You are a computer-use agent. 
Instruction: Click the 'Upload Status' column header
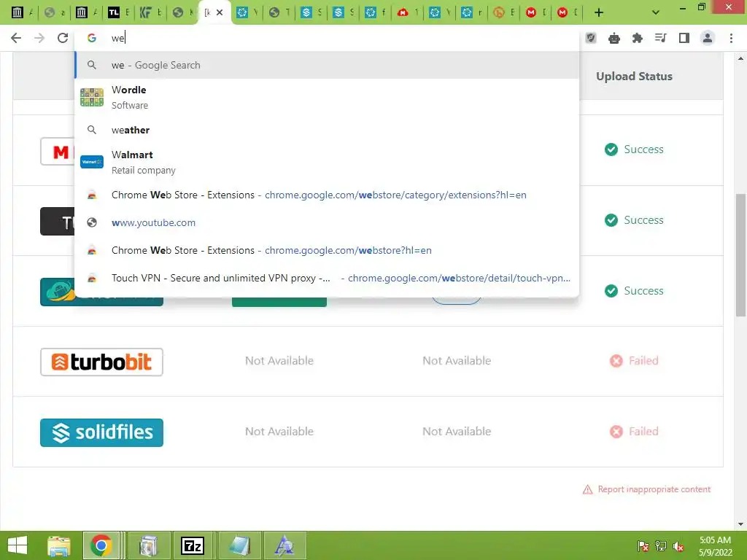[634, 76]
